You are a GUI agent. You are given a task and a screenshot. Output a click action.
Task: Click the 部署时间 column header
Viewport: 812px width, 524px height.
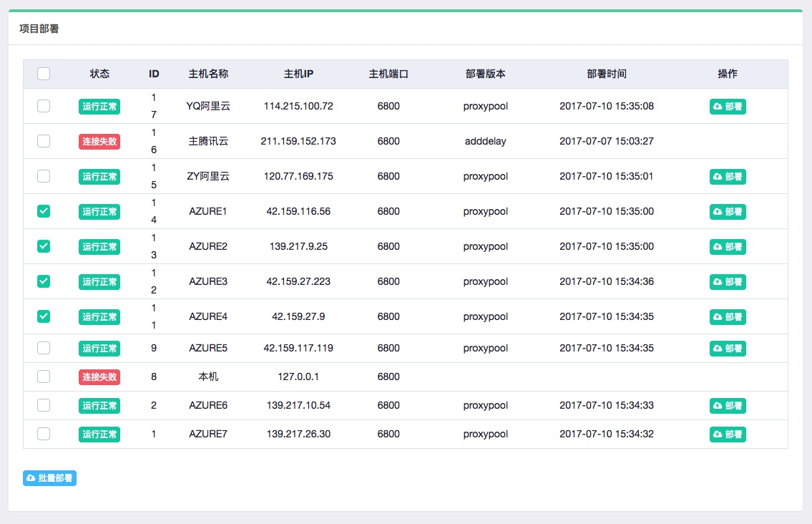click(607, 74)
